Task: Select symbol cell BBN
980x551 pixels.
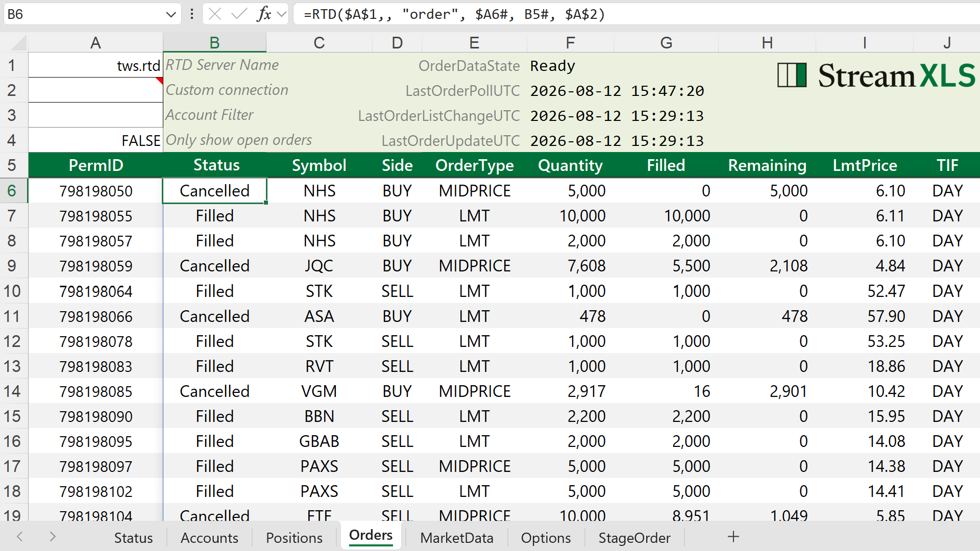Action: click(x=319, y=416)
